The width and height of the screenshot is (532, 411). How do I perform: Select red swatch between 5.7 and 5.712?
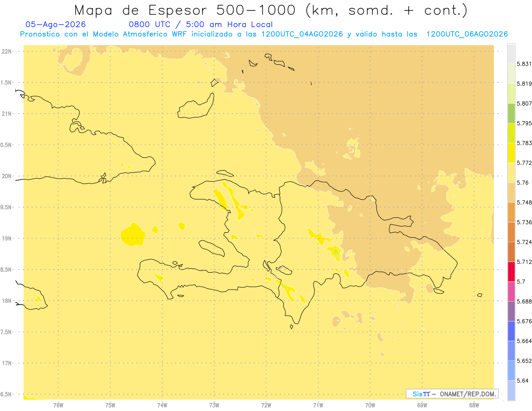click(x=511, y=272)
